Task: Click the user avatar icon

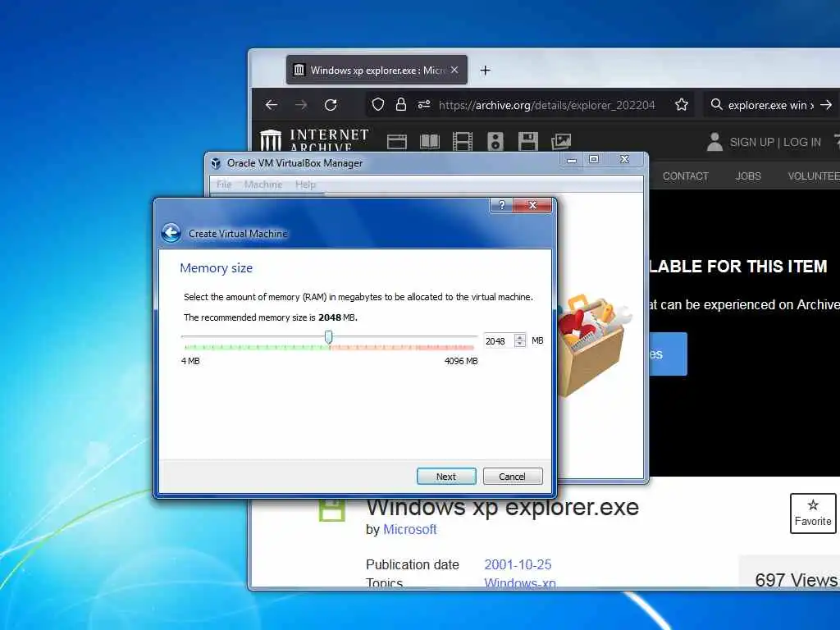Action: (x=714, y=142)
